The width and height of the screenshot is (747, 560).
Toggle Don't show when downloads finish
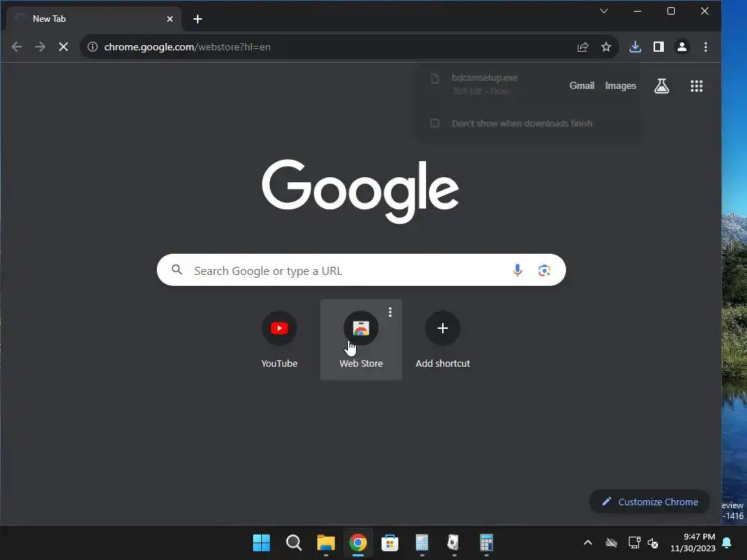pos(435,123)
